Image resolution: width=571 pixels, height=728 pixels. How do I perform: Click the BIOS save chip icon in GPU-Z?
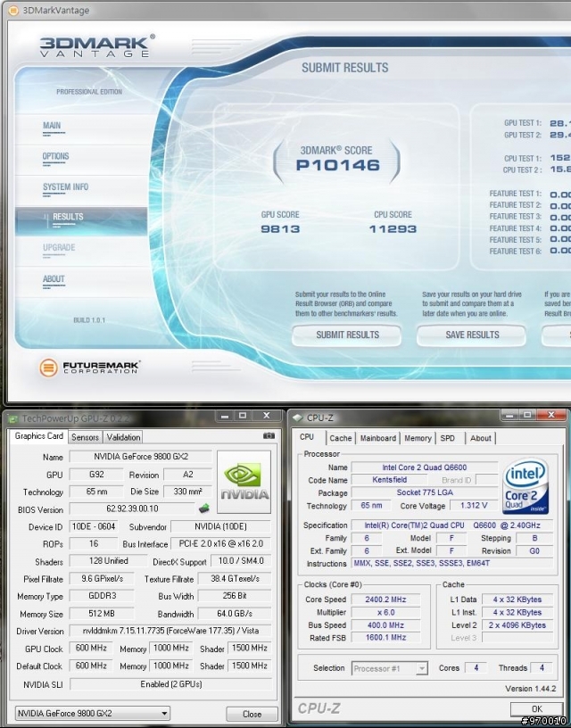click(203, 509)
